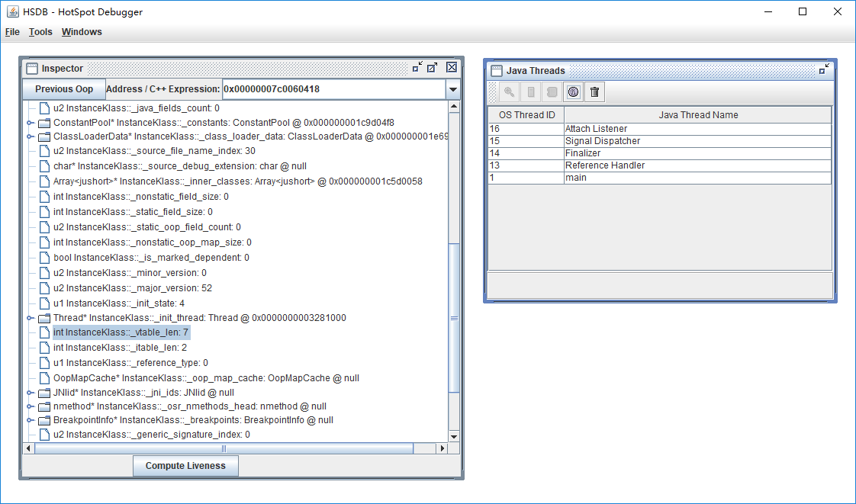The height and width of the screenshot is (504, 856).
Task: Click into the Address / C++ Expression field
Action: tap(333, 89)
